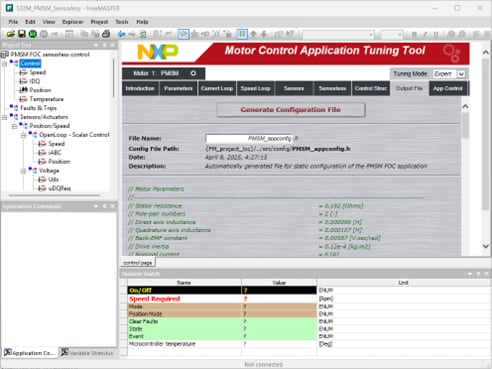Screen dimensions: 492x369
Task: Switch to the App Control tab
Action: [x=448, y=88]
